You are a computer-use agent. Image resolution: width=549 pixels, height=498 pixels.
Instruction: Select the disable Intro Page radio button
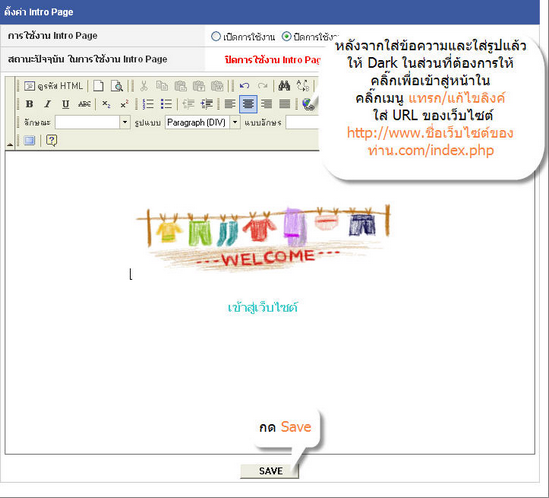click(286, 36)
